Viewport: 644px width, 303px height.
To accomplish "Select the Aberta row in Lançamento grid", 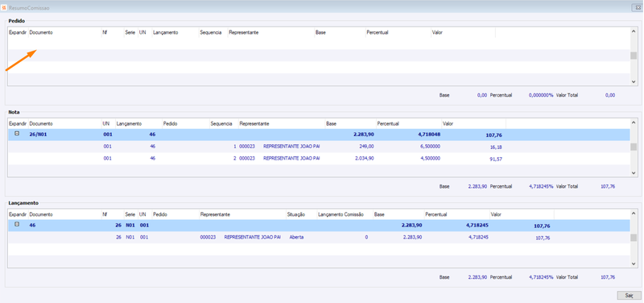I will (x=319, y=238).
